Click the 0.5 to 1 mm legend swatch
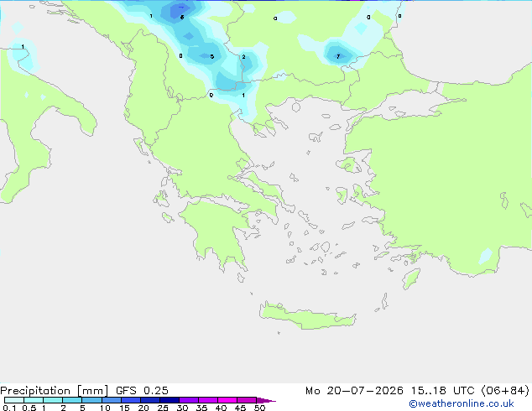 point(34,400)
